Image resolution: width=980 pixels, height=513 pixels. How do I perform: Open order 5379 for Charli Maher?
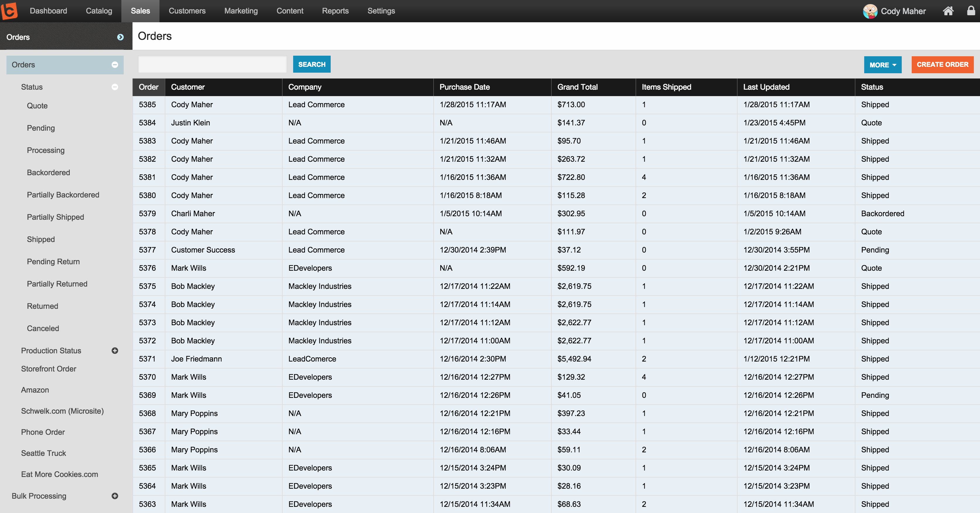click(147, 214)
